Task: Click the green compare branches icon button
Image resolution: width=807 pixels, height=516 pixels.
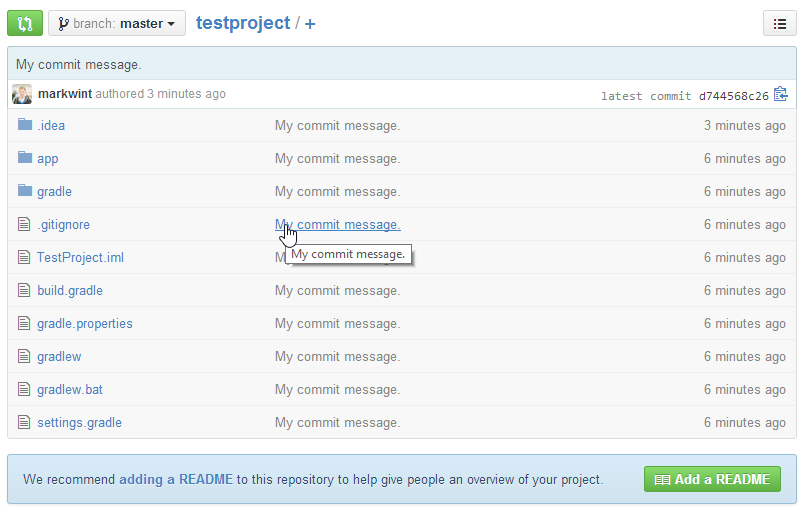Action: (x=25, y=23)
